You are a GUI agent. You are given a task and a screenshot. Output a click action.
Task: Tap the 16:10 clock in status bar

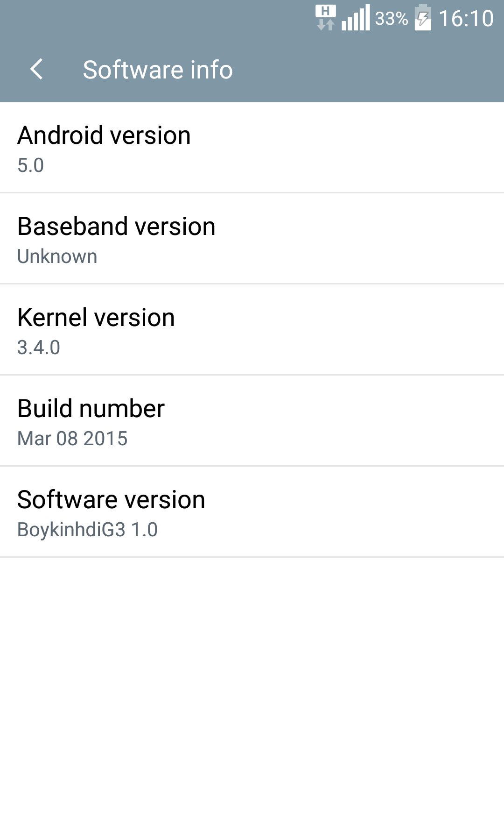(466, 19)
